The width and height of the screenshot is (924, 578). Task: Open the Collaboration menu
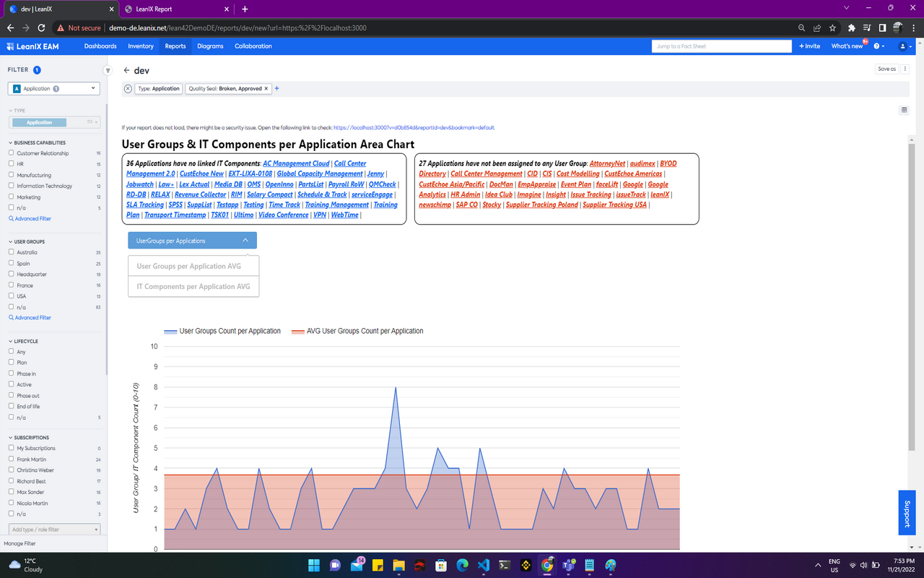coord(253,46)
